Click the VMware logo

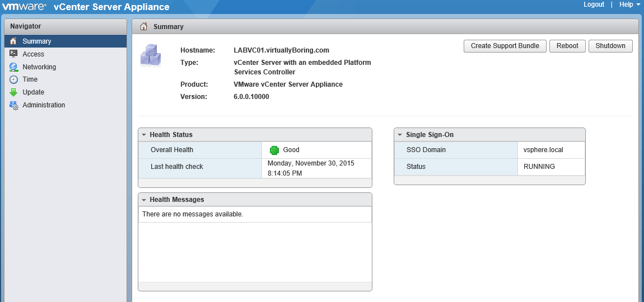(x=25, y=7)
